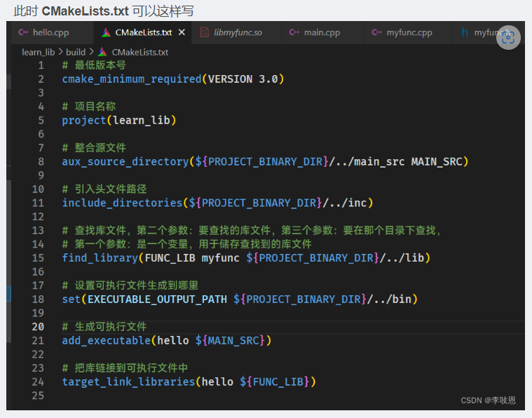Click the C++ icon on hello.cpp tab
Viewport: 532px width, 418px height.
click(x=23, y=32)
